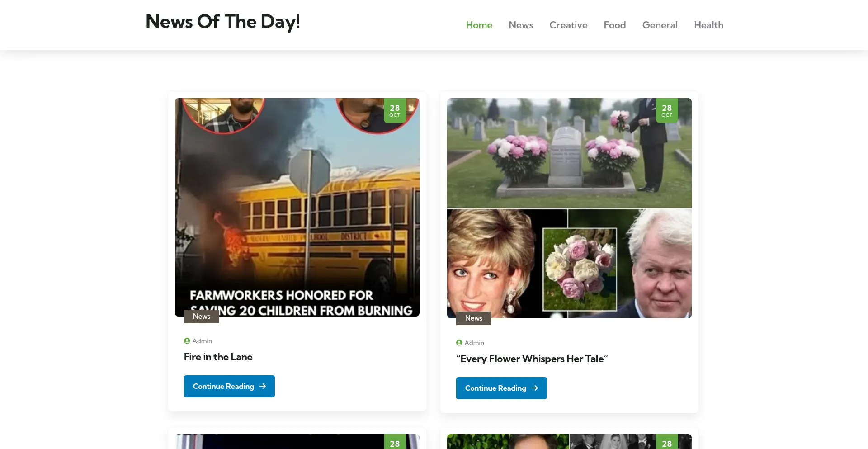Select the Food menu item
The height and width of the screenshot is (449, 868).
[x=615, y=25]
